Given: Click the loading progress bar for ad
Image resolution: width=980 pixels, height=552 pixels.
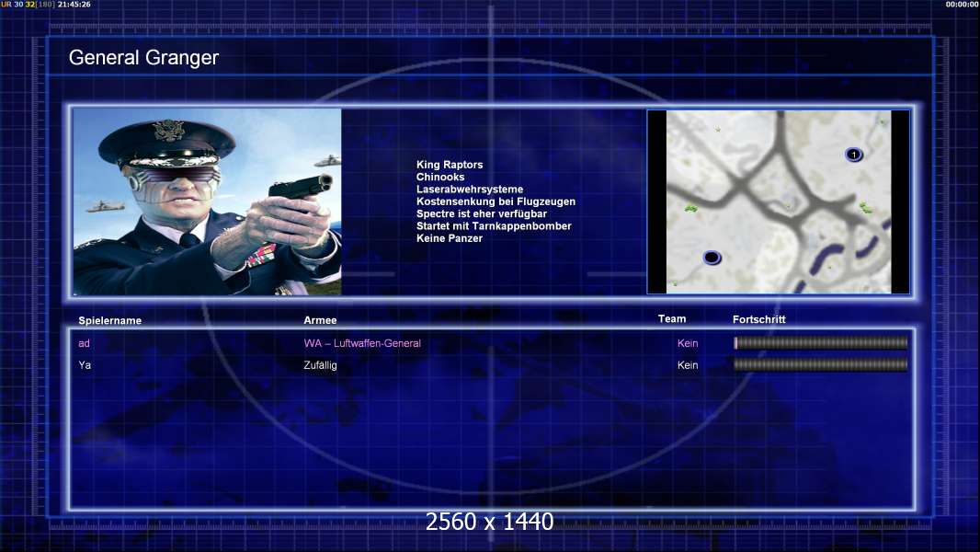Looking at the screenshot, I should pos(821,342).
